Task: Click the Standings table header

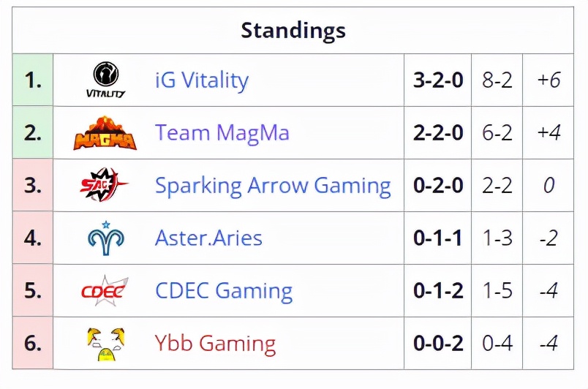Action: coord(293,31)
